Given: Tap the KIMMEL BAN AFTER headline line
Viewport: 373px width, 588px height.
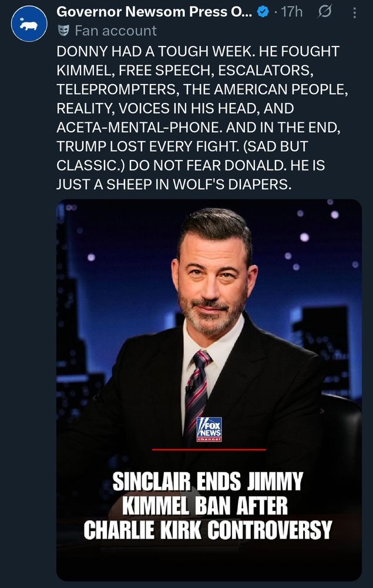Looking at the screenshot, I should [x=205, y=505].
